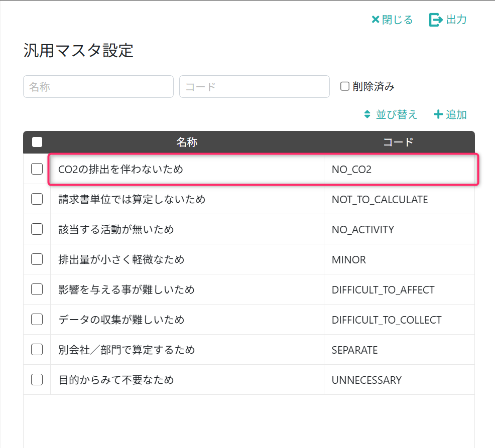Select the データの収集が難しいため row checkbox

coord(37,320)
